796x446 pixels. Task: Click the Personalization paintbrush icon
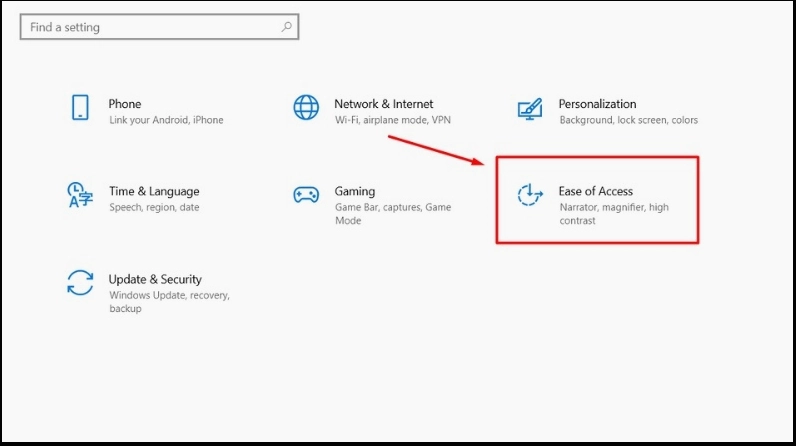[530, 108]
